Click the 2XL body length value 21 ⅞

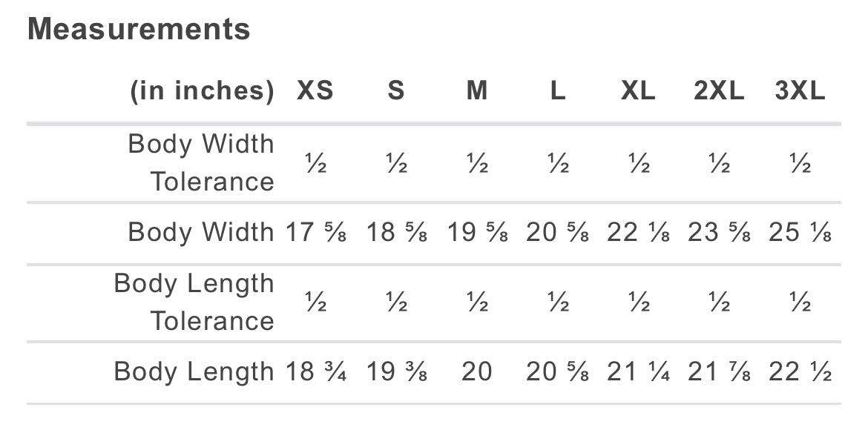[x=719, y=372]
